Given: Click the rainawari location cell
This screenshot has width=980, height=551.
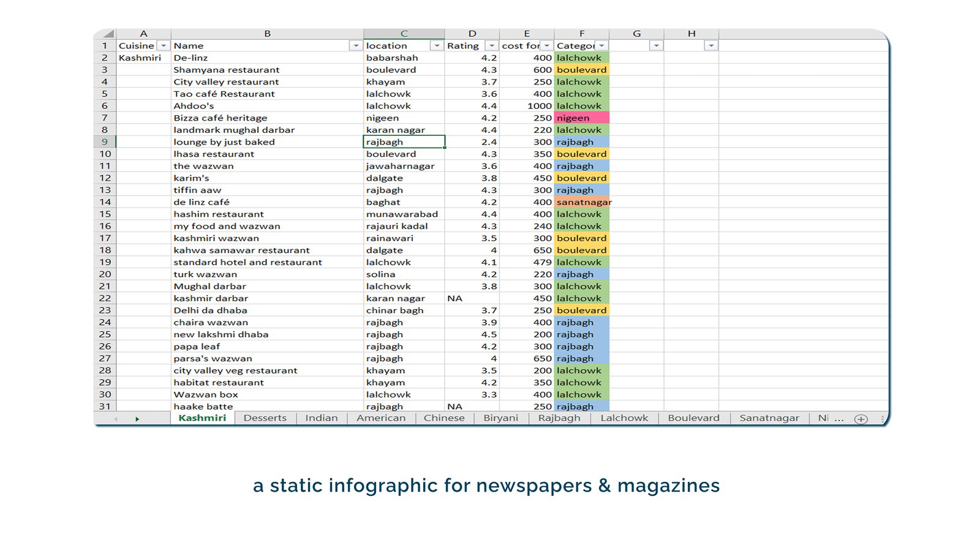Looking at the screenshot, I should coord(404,238).
